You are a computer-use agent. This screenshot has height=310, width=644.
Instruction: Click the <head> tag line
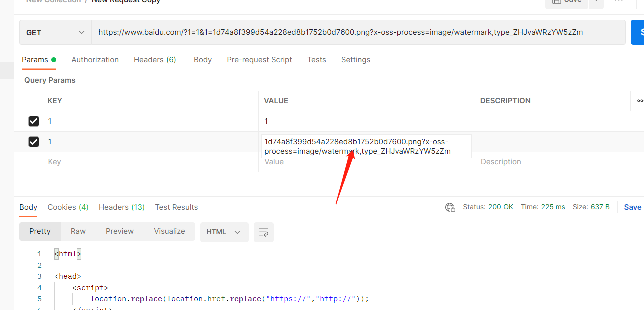(x=68, y=276)
